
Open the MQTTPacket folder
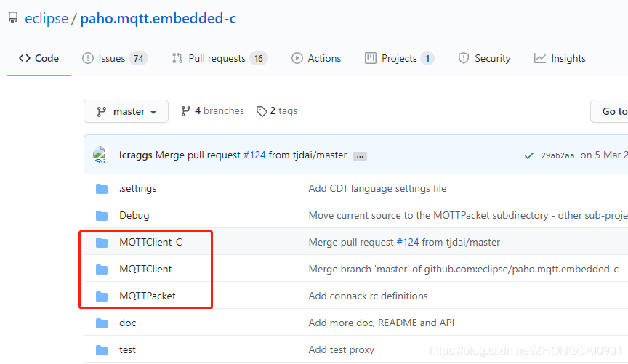click(x=148, y=296)
